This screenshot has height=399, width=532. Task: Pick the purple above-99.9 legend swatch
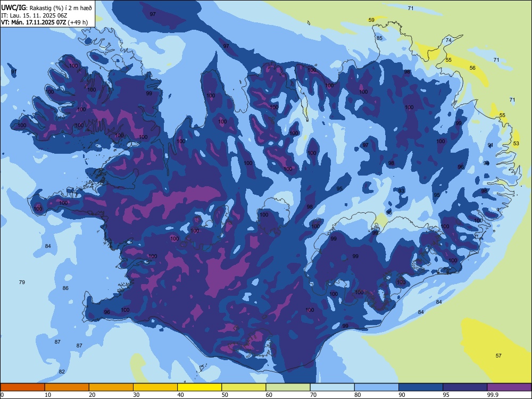pos(509,387)
